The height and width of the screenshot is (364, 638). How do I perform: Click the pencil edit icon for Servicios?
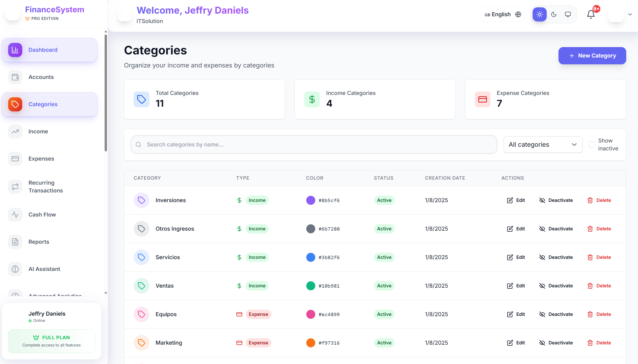pos(510,257)
